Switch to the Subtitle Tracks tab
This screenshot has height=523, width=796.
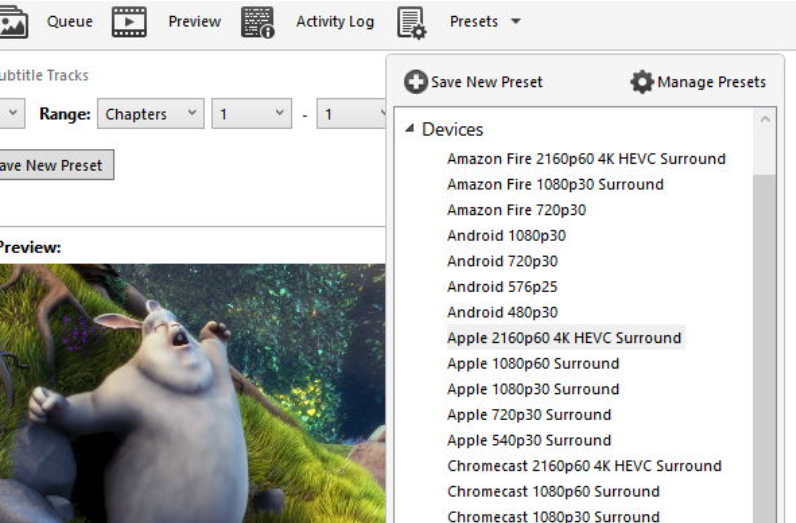pos(44,75)
